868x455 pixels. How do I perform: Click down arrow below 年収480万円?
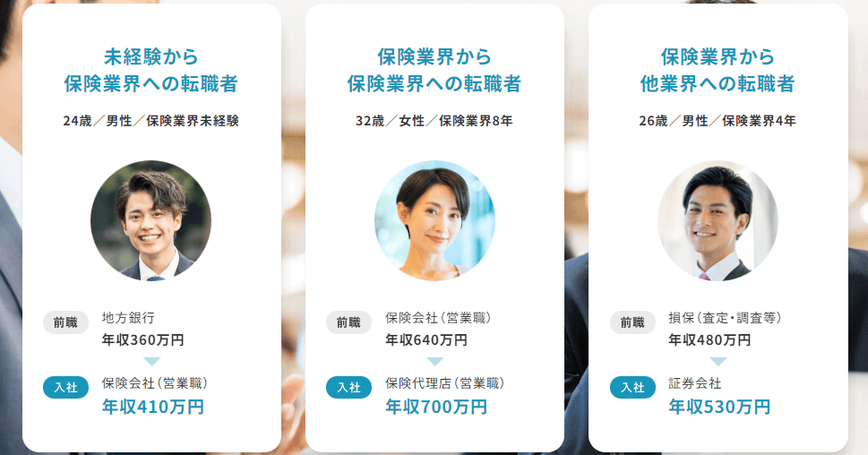[718, 362]
